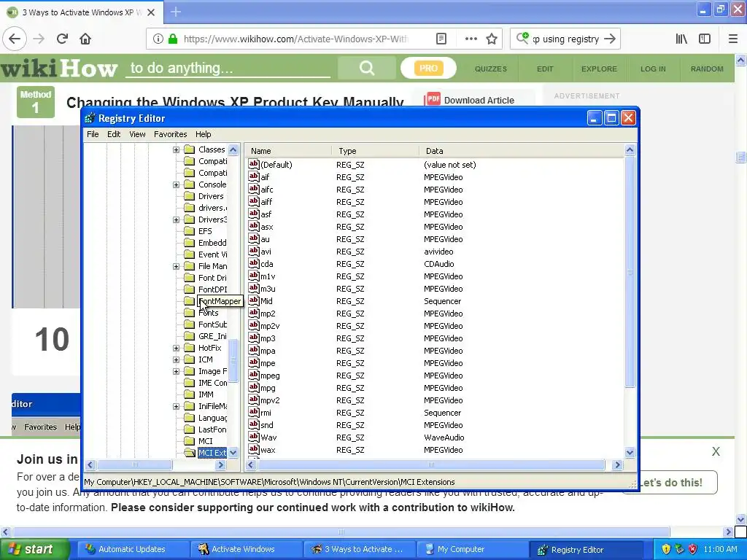This screenshot has height=560, width=747.
Task: Click Firefox back arrow button
Action: 15,39
